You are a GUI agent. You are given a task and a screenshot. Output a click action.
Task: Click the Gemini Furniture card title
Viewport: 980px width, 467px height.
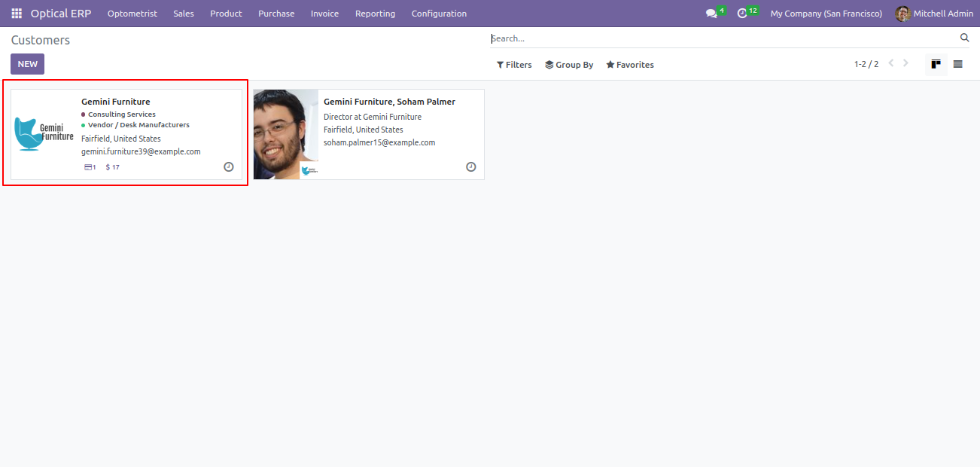(116, 102)
